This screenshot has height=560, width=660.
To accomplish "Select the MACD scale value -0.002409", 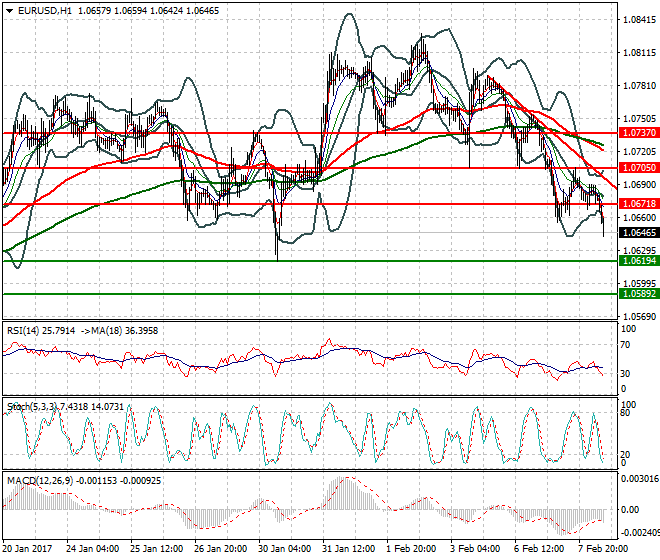I will pos(640,533).
